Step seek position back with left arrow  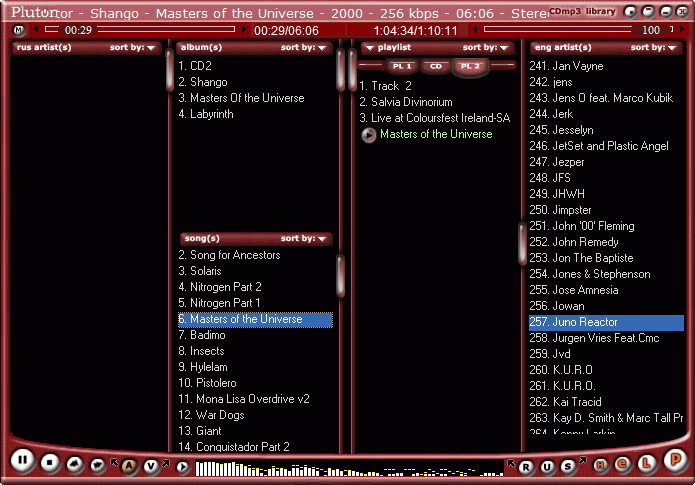pyautogui.click(x=36, y=30)
